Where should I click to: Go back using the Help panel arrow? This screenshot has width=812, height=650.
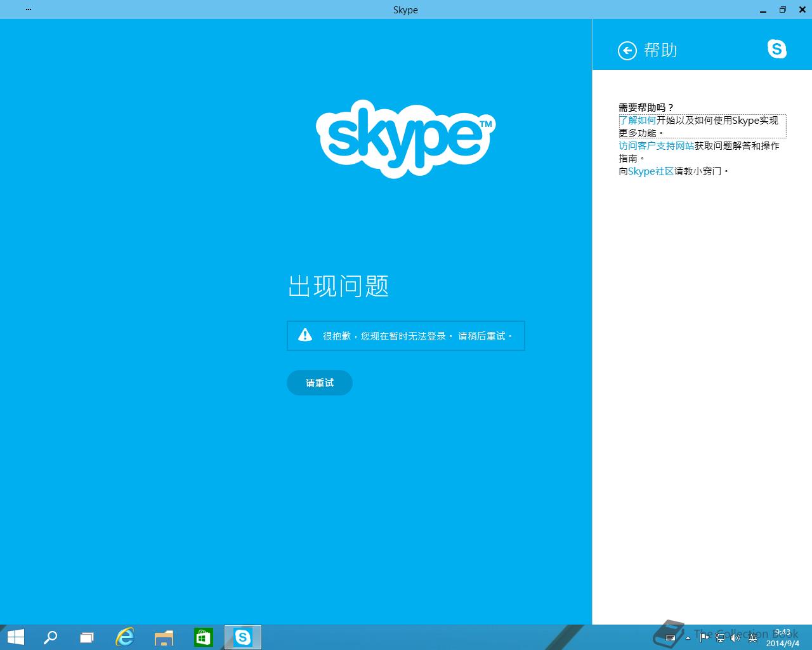click(627, 51)
